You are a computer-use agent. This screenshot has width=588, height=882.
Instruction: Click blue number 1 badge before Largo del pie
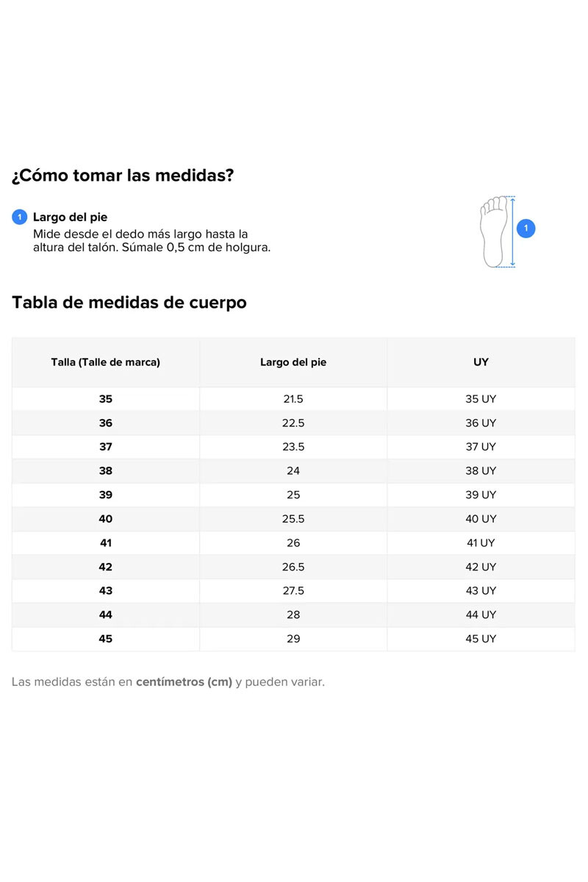pos(20,218)
